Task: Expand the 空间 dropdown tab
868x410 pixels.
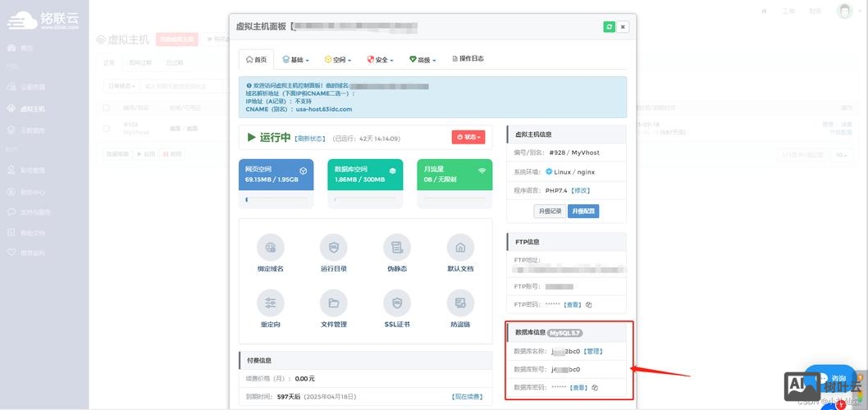Action: click(338, 59)
